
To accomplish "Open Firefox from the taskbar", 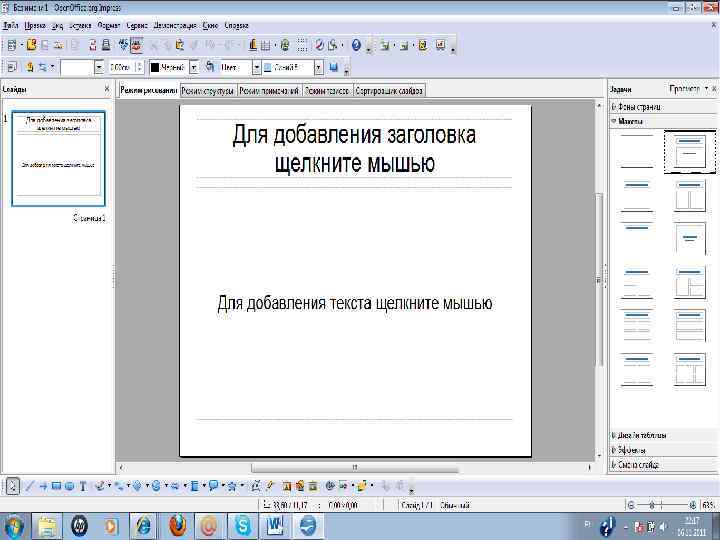I will 177,525.
